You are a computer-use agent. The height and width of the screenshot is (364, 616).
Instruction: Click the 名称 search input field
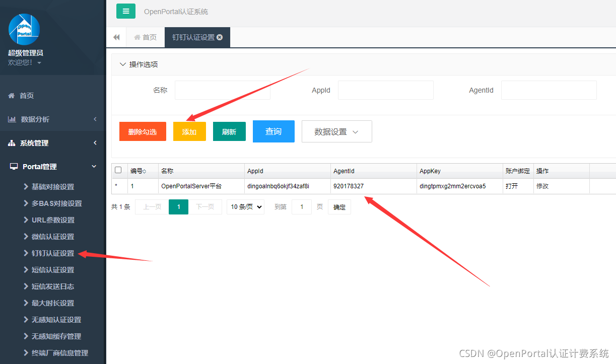[223, 90]
